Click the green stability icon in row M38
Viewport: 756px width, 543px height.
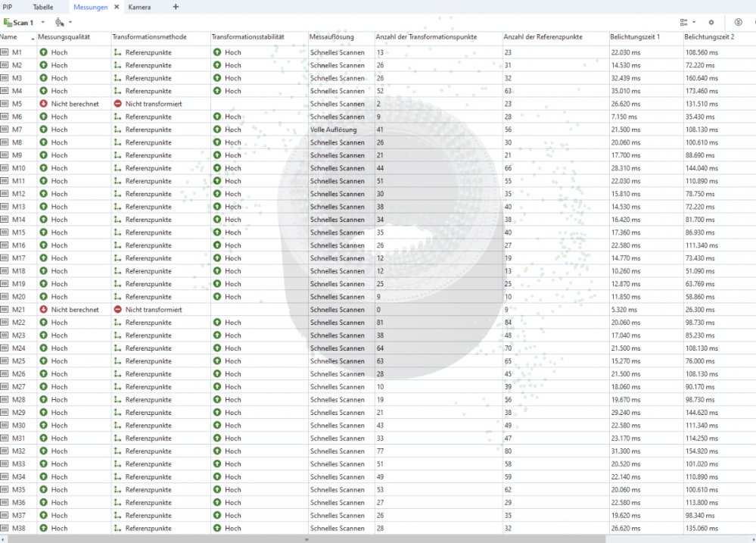click(x=217, y=528)
